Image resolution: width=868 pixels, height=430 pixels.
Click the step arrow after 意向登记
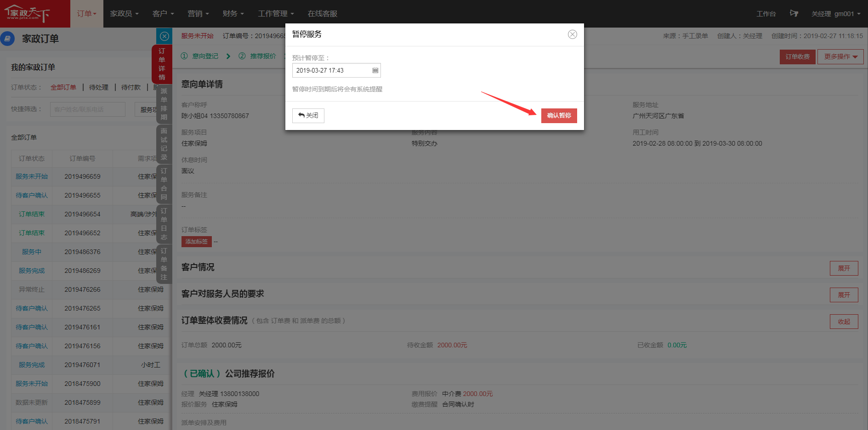click(228, 56)
